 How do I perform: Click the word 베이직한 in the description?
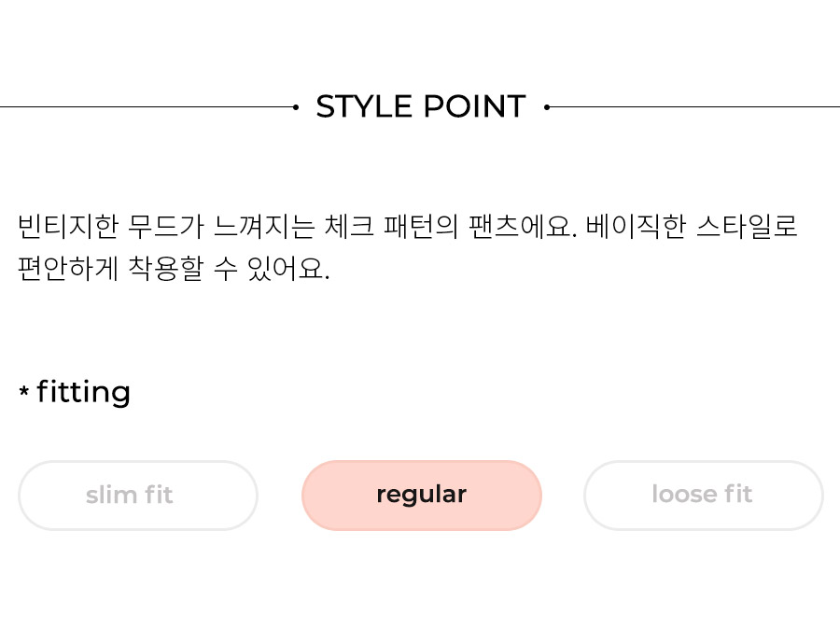pos(636,226)
